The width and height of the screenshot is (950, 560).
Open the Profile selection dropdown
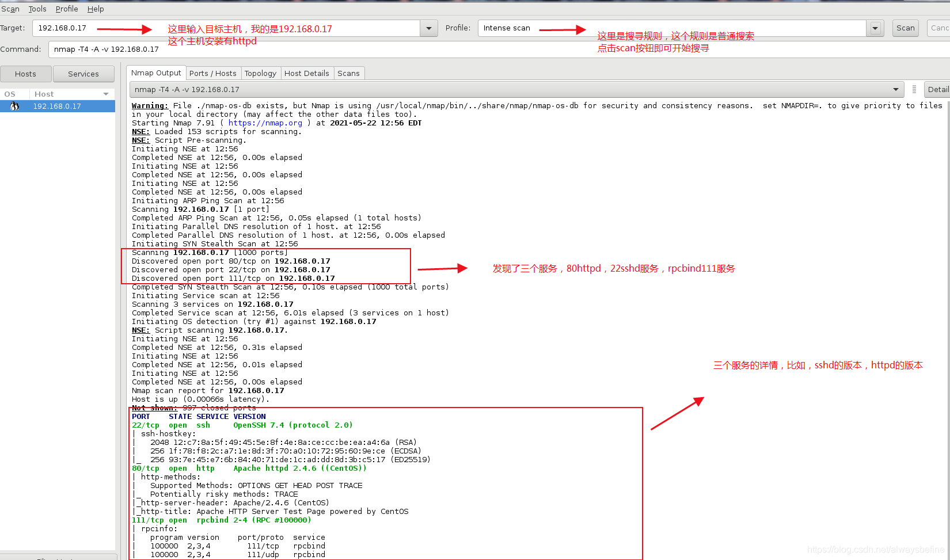tap(875, 28)
